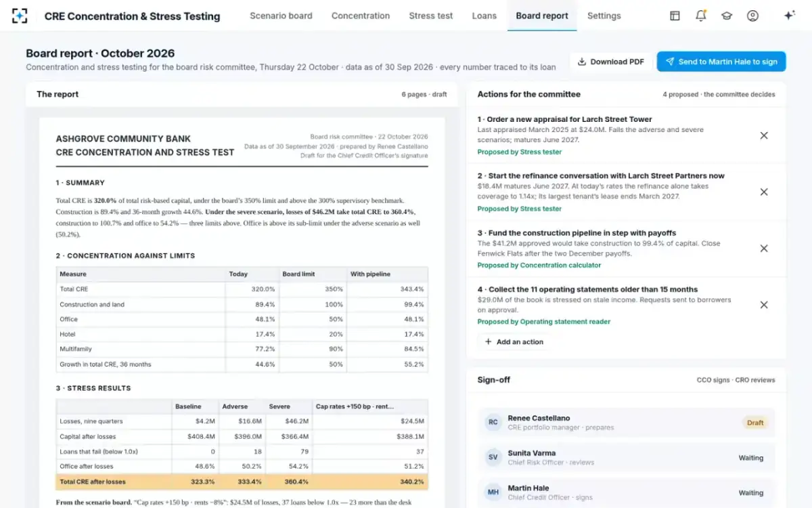Download the report as PDF

click(611, 62)
